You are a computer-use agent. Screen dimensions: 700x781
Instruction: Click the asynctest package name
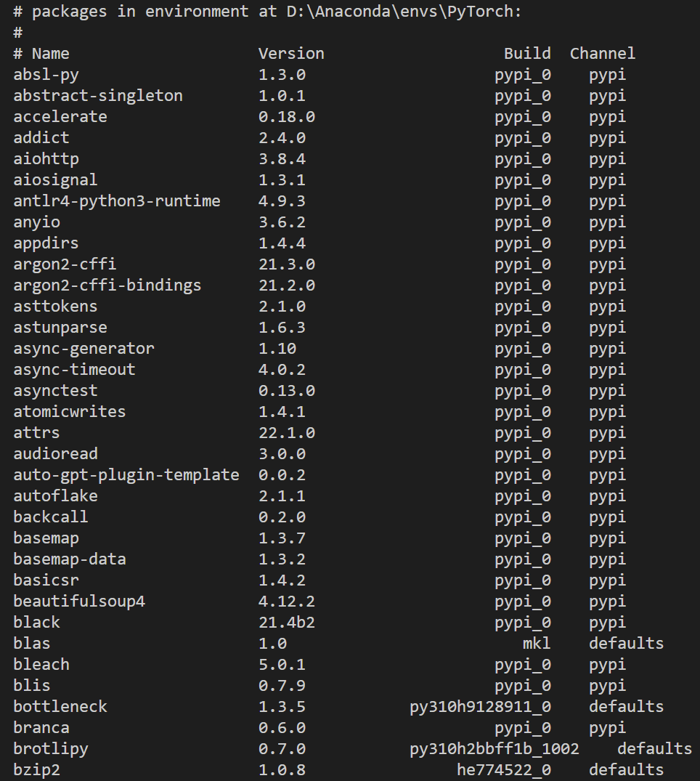(55, 391)
